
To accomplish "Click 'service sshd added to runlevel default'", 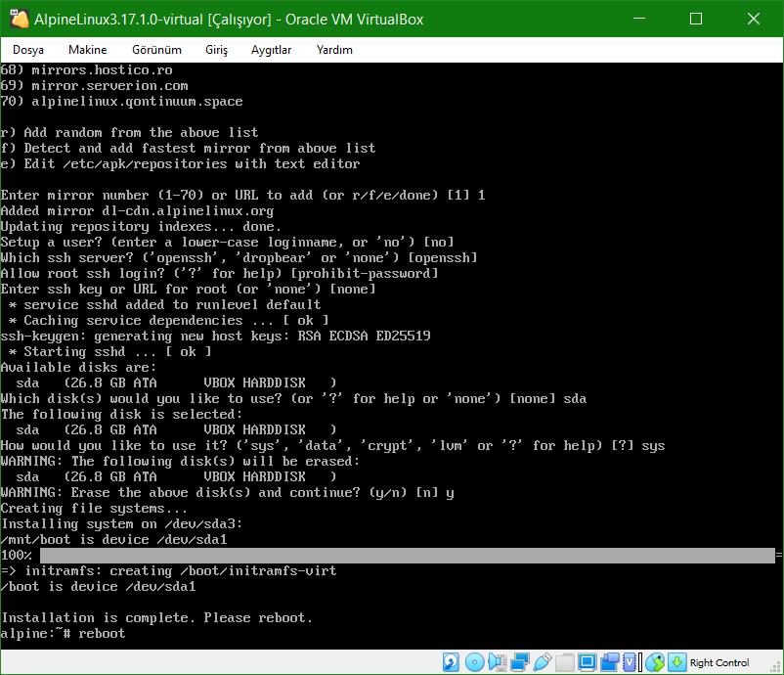I will [x=164, y=305].
